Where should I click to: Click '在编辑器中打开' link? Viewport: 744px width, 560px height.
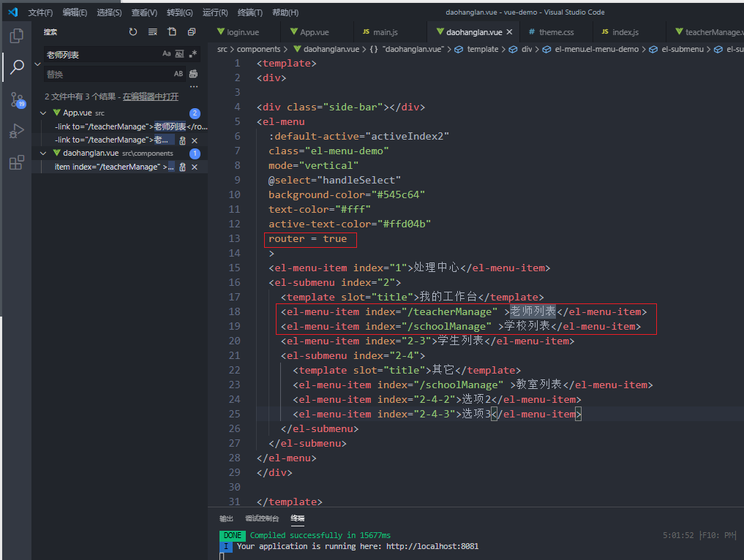click(151, 97)
